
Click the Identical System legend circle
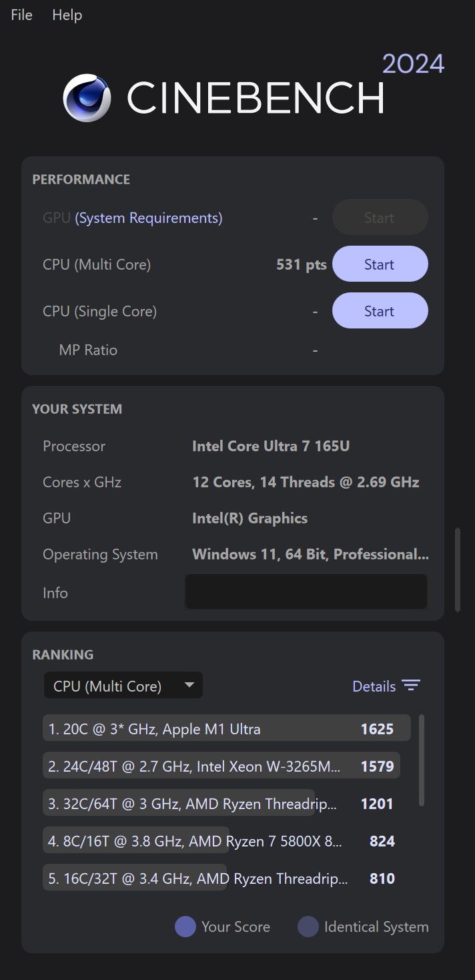[x=308, y=927]
